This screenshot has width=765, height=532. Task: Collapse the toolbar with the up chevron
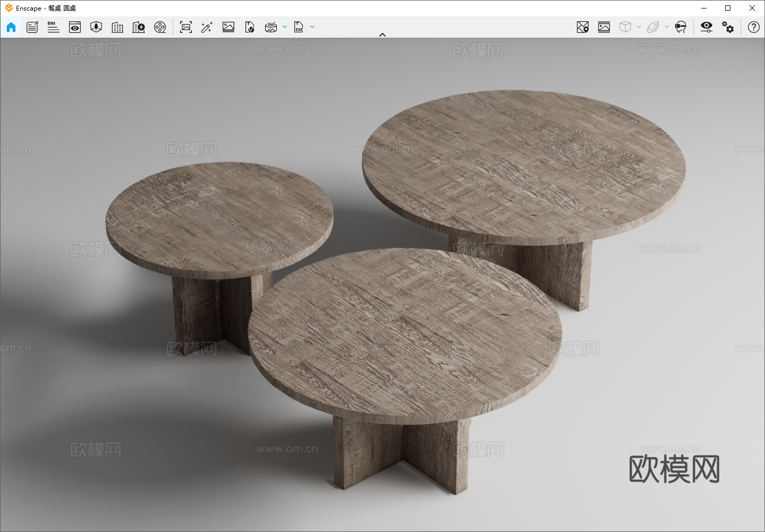click(382, 35)
